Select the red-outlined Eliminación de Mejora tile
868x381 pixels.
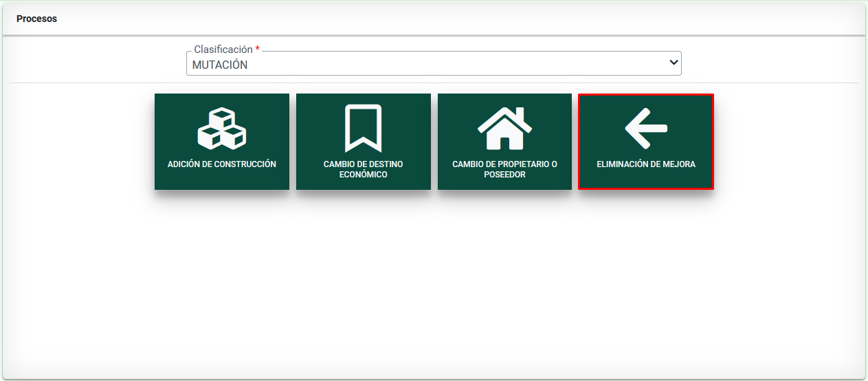646,142
